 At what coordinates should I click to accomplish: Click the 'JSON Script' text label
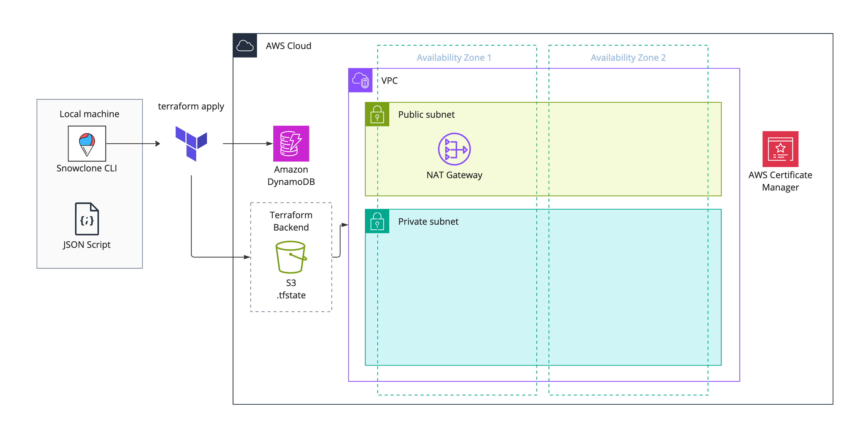(87, 245)
